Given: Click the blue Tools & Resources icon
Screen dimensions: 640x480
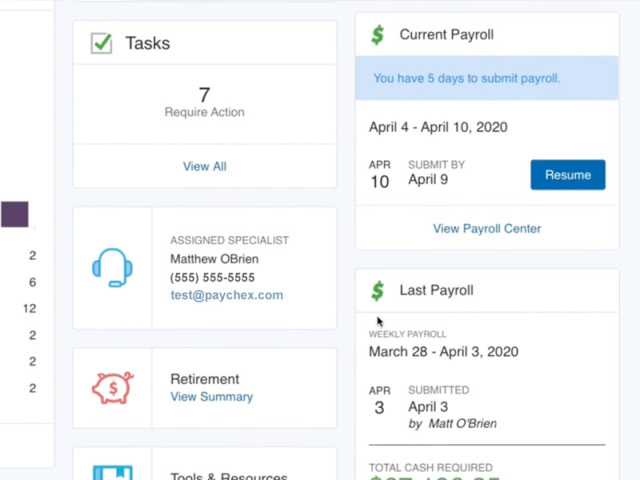Looking at the screenshot, I should coord(113,473).
